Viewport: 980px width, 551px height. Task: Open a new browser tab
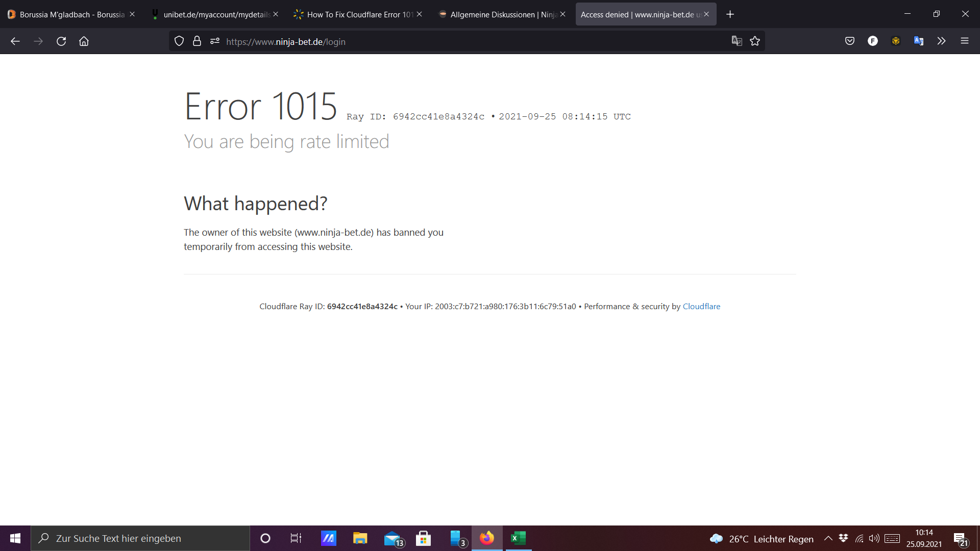(730, 14)
